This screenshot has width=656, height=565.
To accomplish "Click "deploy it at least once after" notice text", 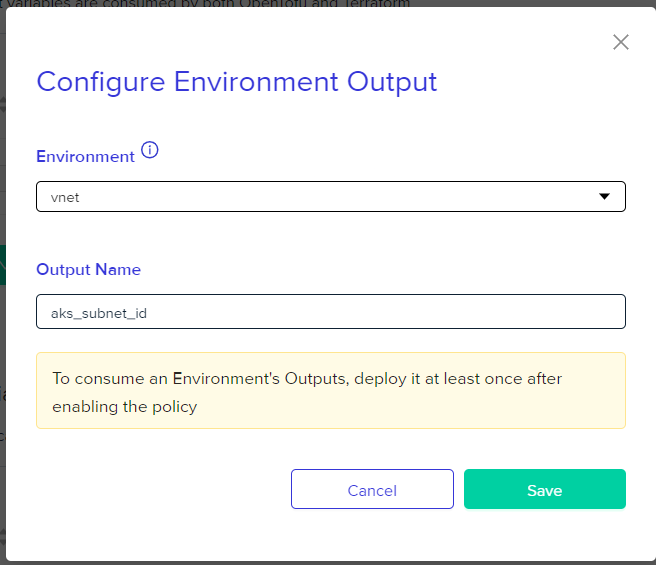I will click(458, 379).
